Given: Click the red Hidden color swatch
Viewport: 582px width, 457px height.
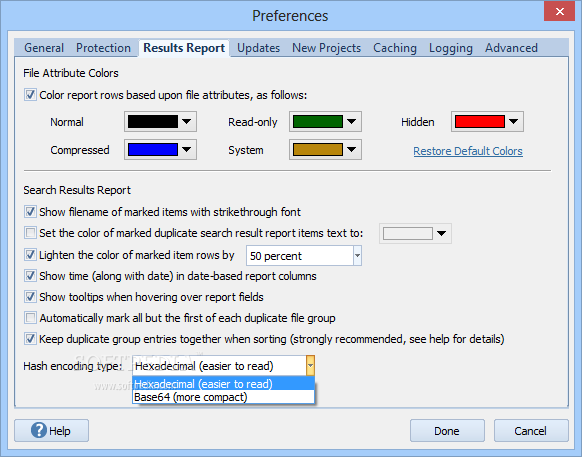Looking at the screenshot, I should click(x=480, y=121).
